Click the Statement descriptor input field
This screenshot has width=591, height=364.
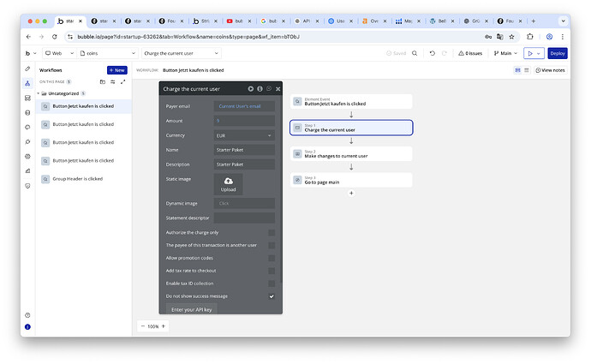[244, 218]
